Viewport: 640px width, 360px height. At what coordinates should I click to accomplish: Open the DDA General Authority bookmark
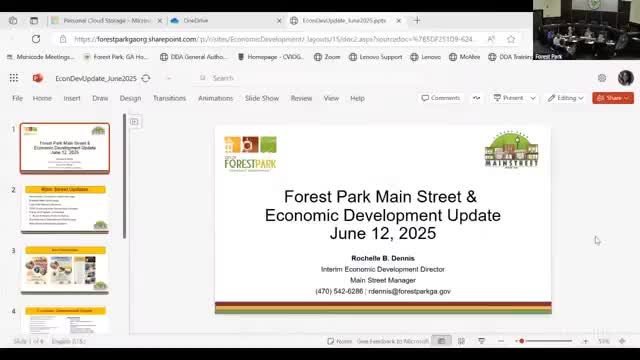coord(193,57)
